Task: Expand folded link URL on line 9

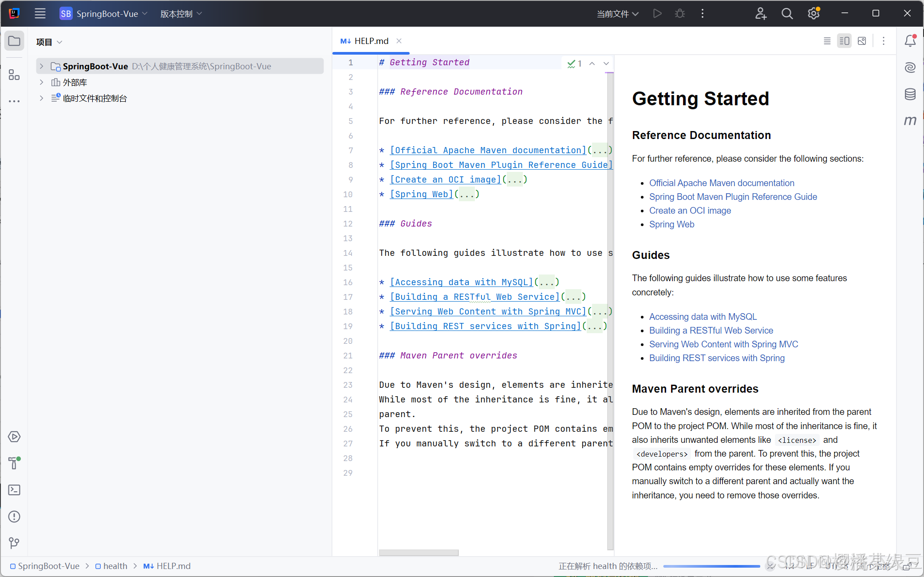Action: (x=515, y=179)
